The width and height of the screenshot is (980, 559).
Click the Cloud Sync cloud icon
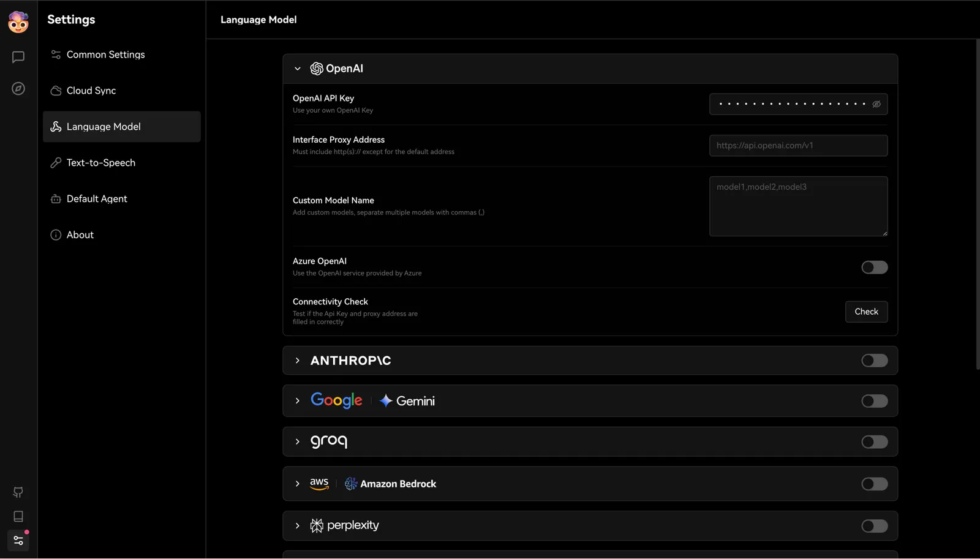point(56,91)
